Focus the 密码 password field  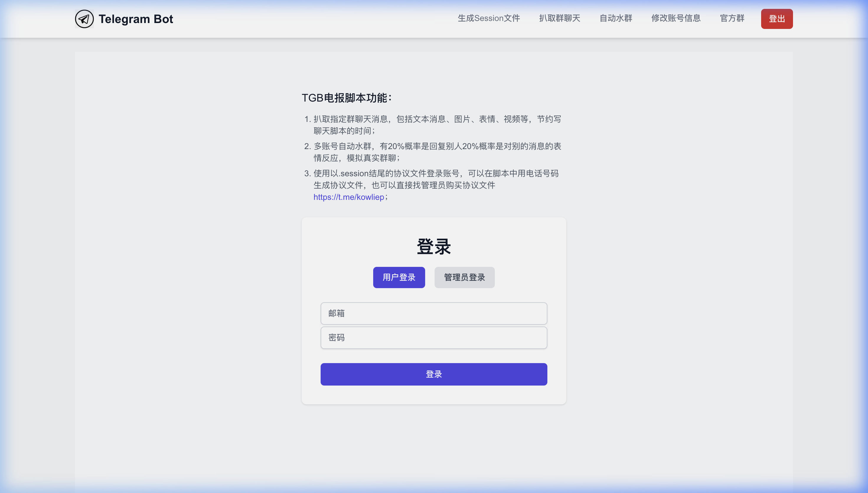(x=433, y=338)
